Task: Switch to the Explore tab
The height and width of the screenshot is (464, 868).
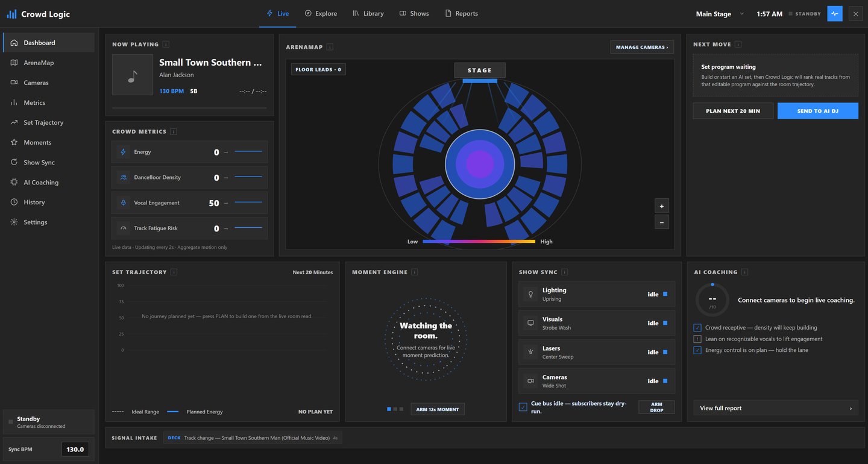Action: 321,13
